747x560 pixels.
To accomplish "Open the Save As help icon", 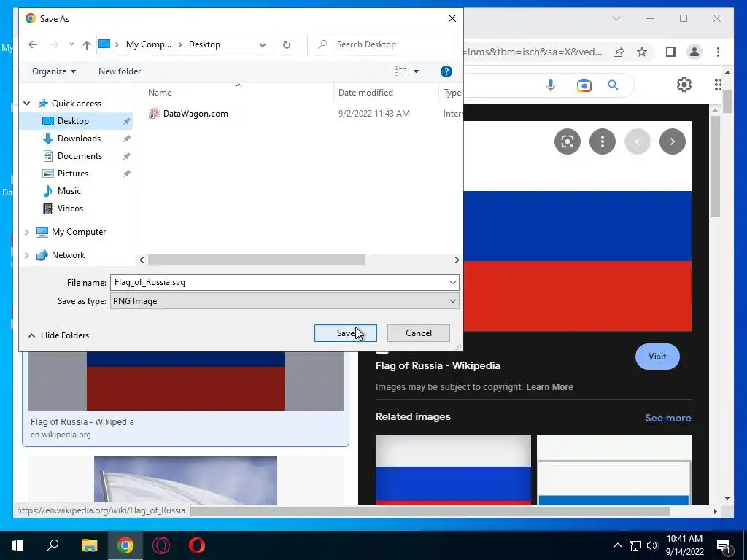I will [x=446, y=71].
